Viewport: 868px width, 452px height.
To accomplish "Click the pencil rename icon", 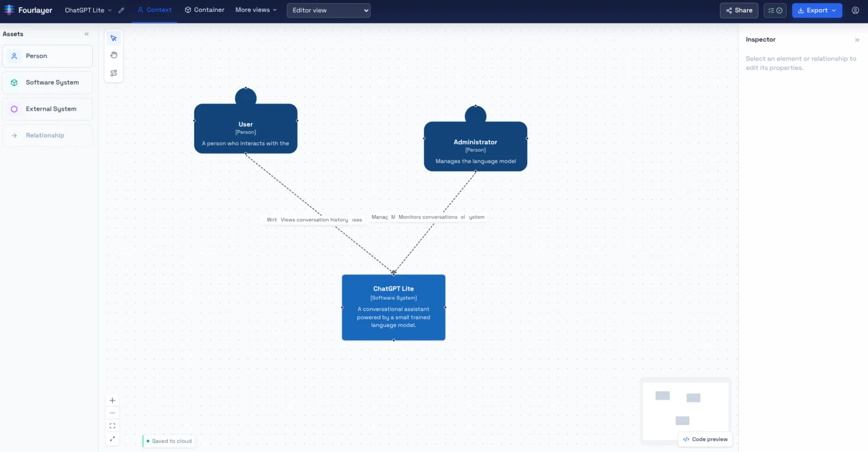I will point(121,10).
